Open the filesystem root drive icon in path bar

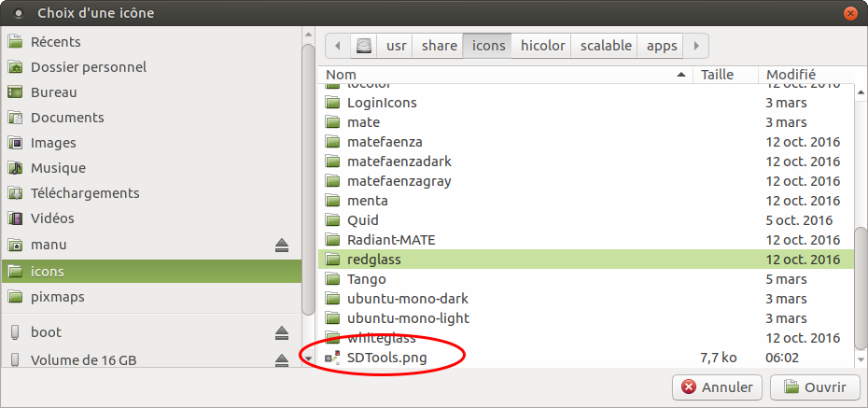[x=364, y=45]
